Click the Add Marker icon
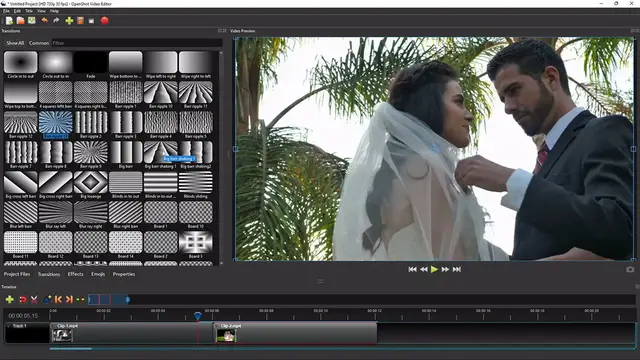Screen dimensions: 640x360 [x=47, y=300]
